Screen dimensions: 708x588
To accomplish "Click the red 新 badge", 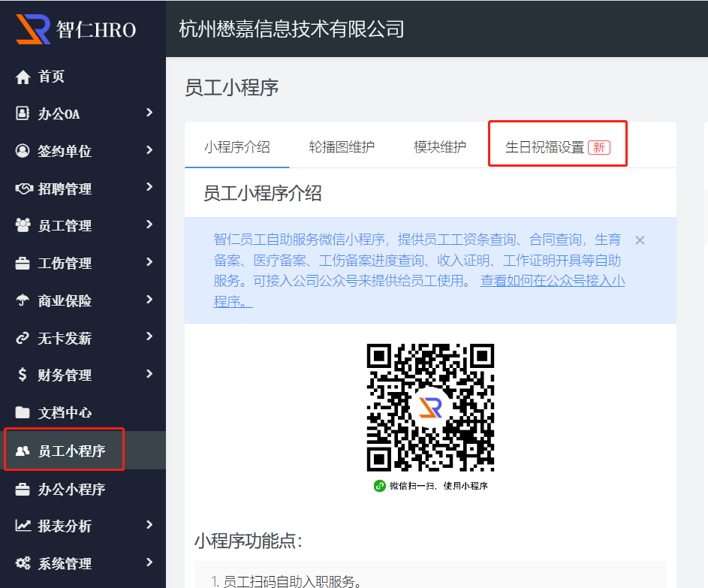I will click(x=598, y=148).
